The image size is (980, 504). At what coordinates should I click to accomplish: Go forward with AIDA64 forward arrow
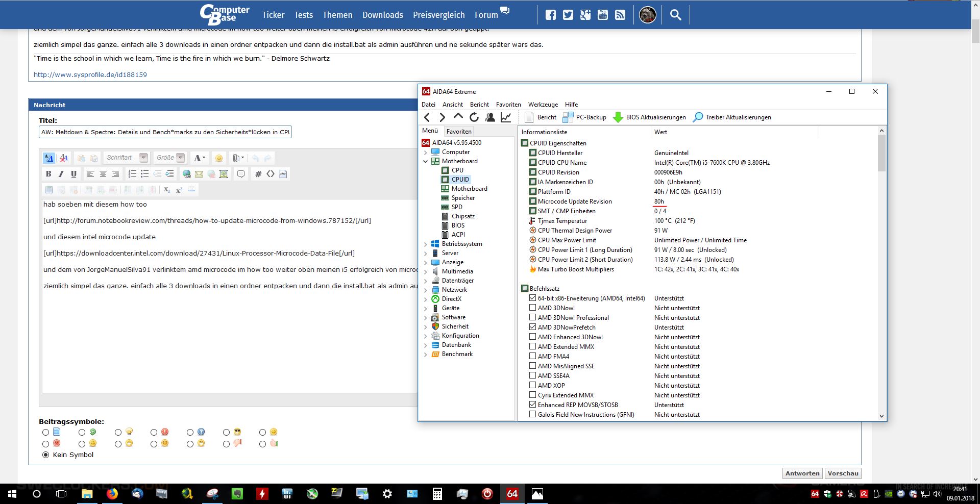tap(443, 117)
